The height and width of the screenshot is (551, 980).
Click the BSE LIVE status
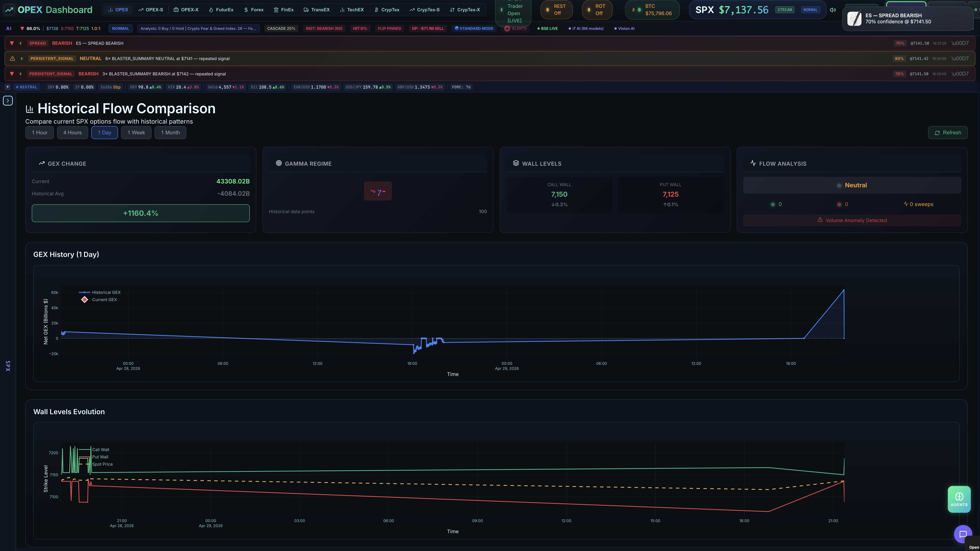547,29
